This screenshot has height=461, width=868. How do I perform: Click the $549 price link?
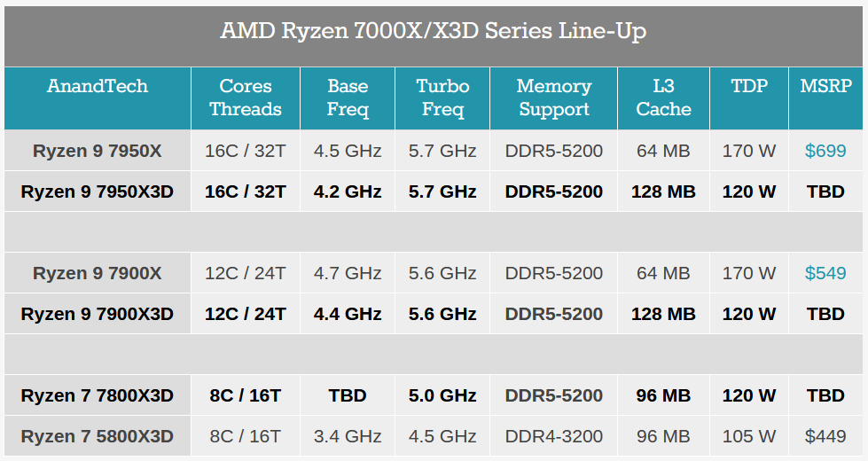click(825, 273)
